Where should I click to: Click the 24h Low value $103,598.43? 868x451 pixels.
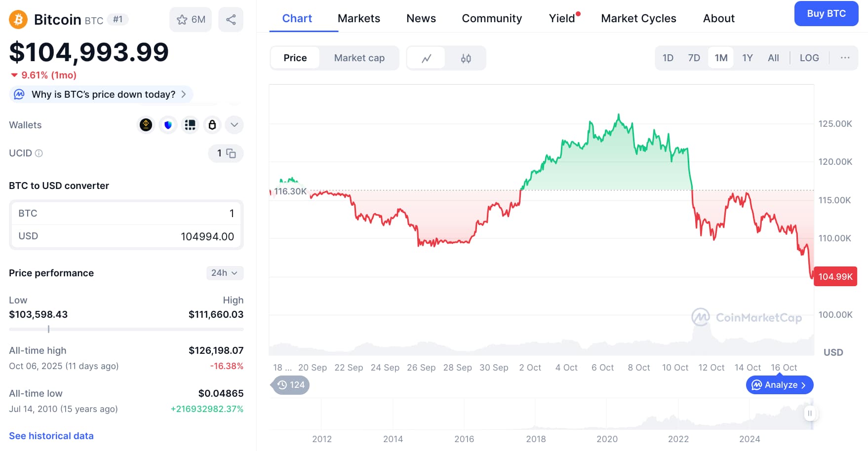click(x=39, y=314)
